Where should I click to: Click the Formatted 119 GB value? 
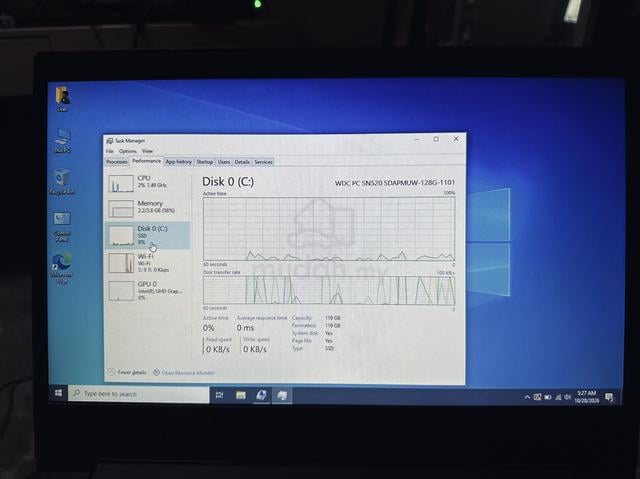[x=333, y=325]
